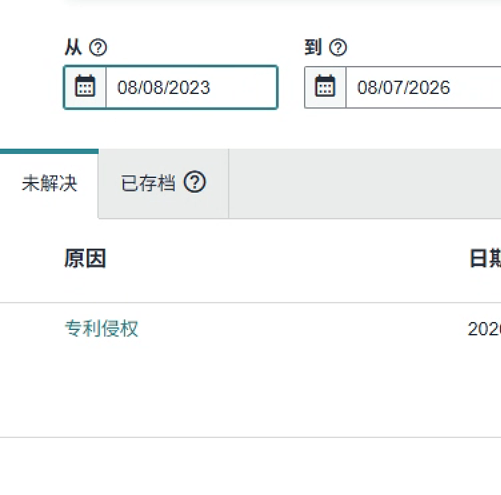This screenshot has width=501, height=495.
Task: Open the 专利侵权 link
Action: [x=101, y=329]
